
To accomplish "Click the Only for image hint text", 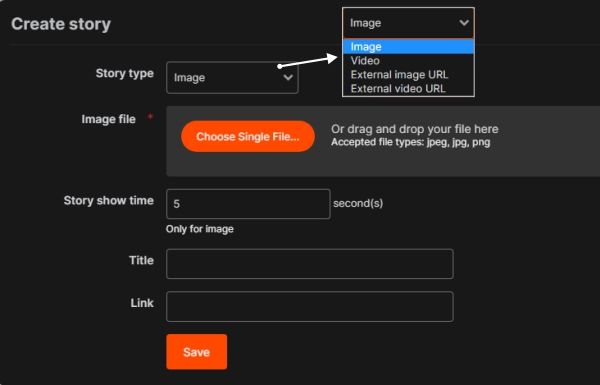I will (200, 229).
